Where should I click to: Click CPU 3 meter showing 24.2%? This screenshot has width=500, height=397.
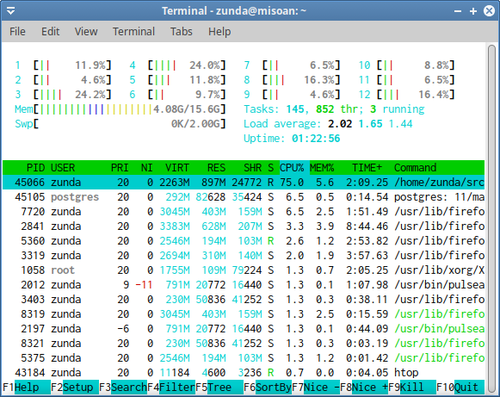coord(63,95)
